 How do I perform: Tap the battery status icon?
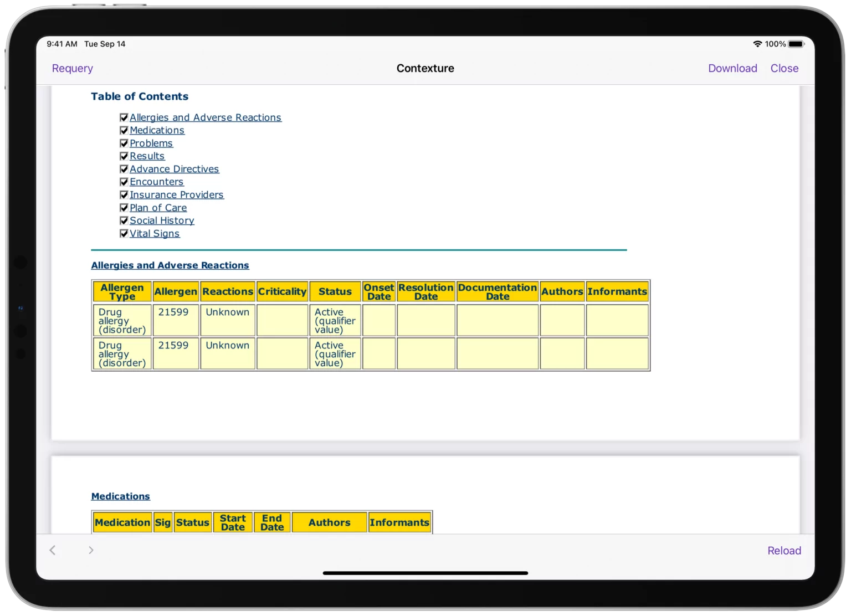(x=796, y=44)
